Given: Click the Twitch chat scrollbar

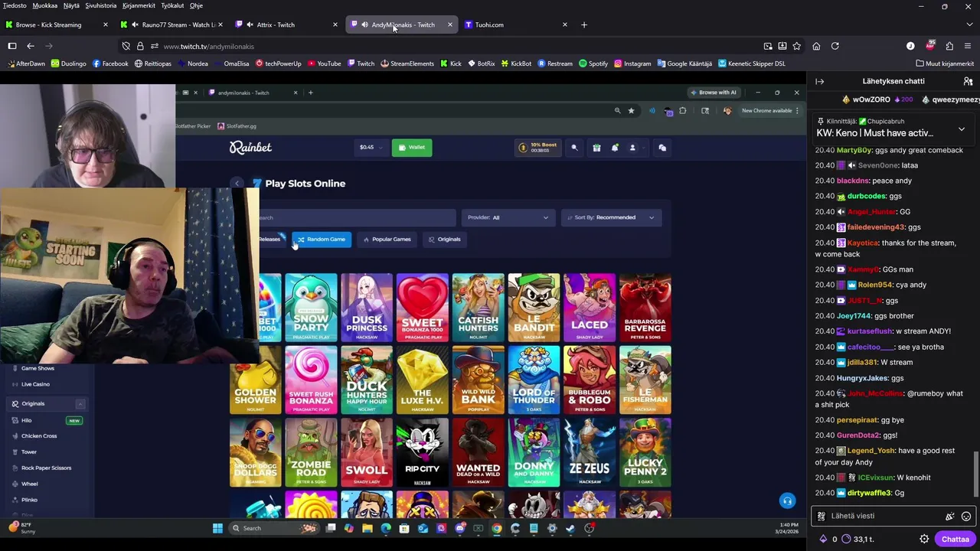Looking at the screenshot, I should click(x=975, y=474).
